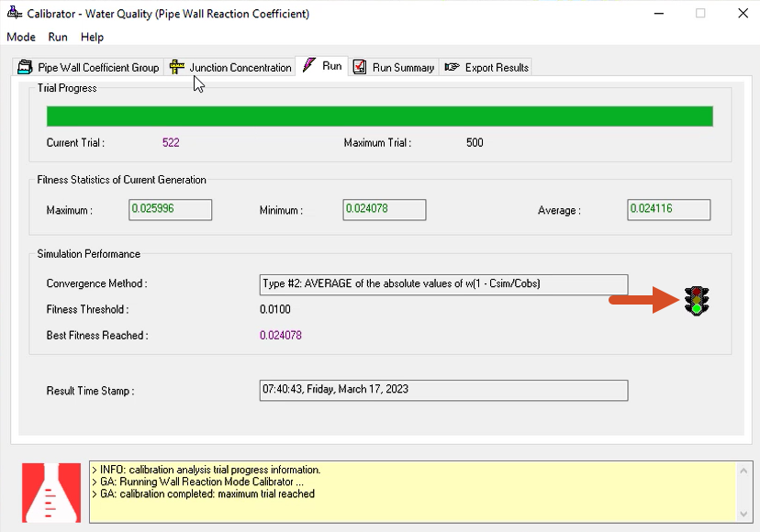Switch to Junction Concentration tab
This screenshot has width=760, height=532.
230,67
